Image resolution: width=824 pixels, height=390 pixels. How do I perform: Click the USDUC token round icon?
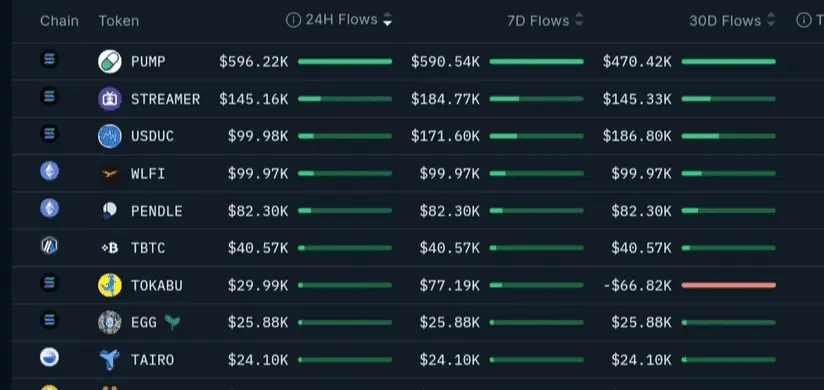pos(110,136)
